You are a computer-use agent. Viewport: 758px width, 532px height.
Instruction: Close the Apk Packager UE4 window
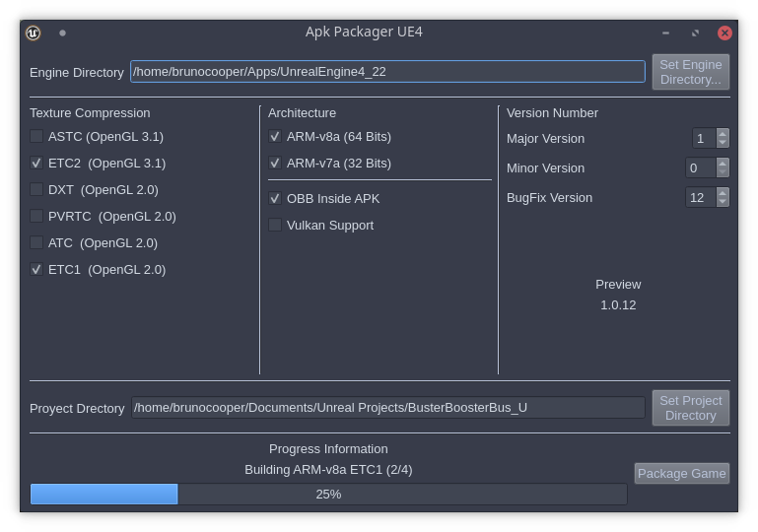click(x=724, y=33)
